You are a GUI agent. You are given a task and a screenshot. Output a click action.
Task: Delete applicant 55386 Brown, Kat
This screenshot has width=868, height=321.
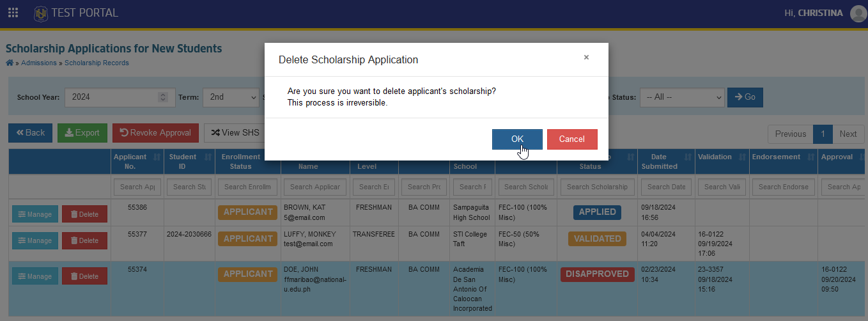[84, 214]
